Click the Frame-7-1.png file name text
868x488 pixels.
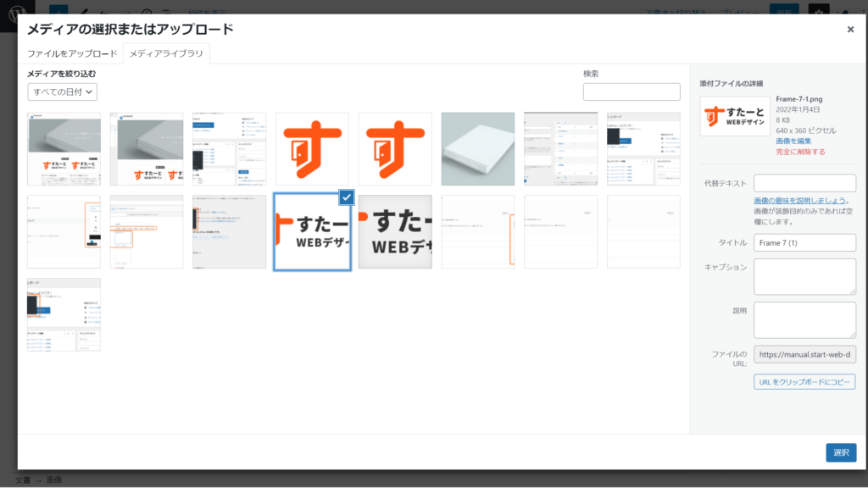coord(798,99)
